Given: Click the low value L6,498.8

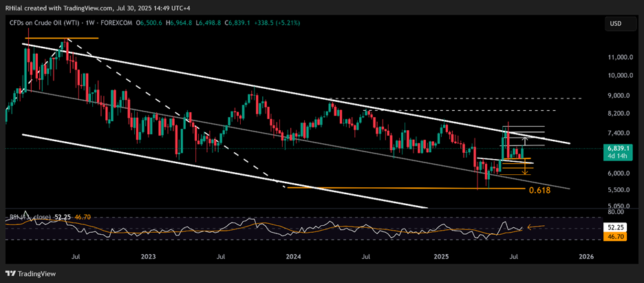Looking at the screenshot, I should pyautogui.click(x=207, y=23).
